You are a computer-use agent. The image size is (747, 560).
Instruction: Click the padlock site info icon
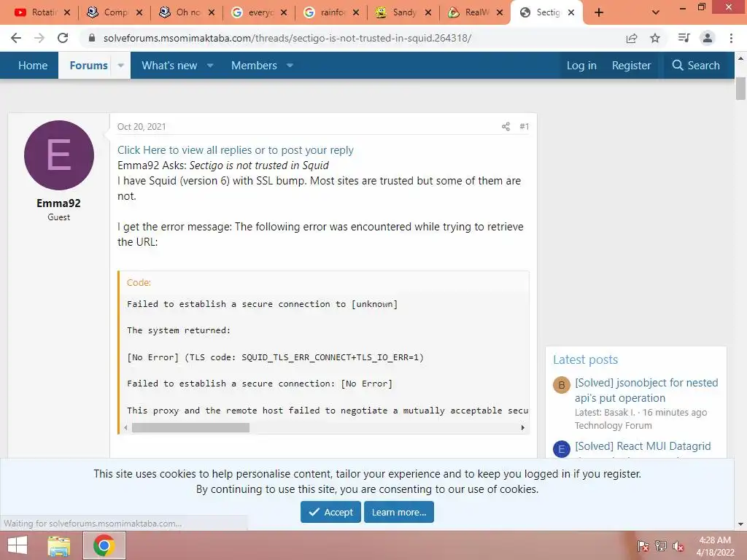92,38
